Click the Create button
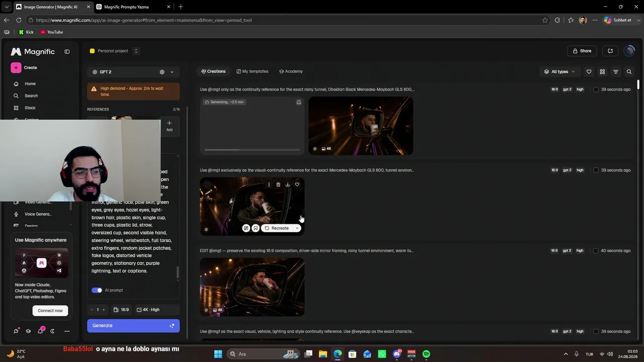644x362 pixels. point(25,68)
